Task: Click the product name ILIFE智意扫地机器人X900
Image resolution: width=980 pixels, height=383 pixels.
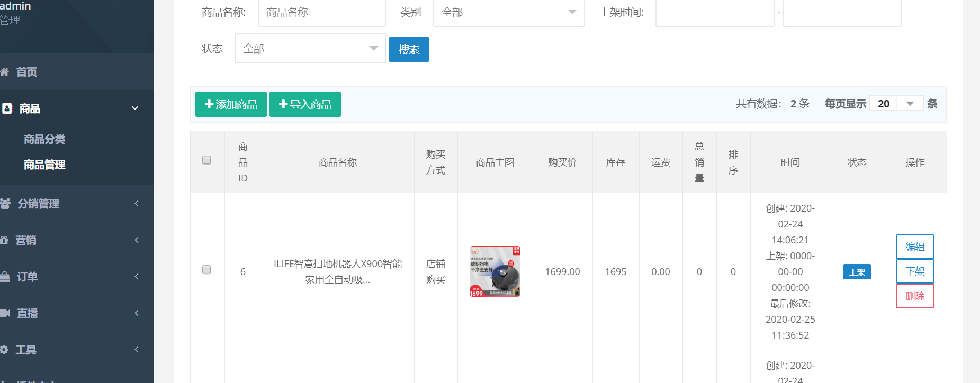Action: (x=338, y=271)
